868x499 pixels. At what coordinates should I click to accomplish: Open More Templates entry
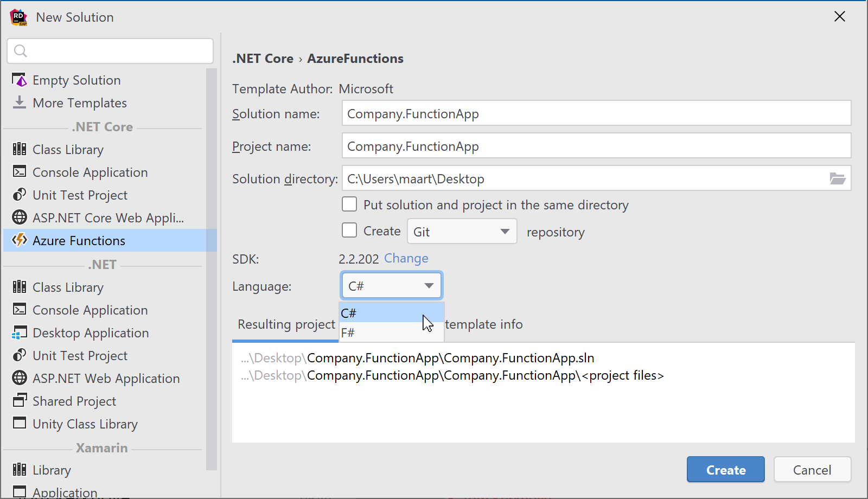coord(80,103)
